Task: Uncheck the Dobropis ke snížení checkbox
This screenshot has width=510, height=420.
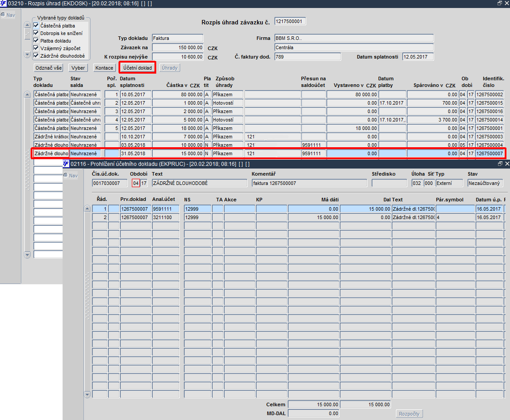Action: pos(36,32)
